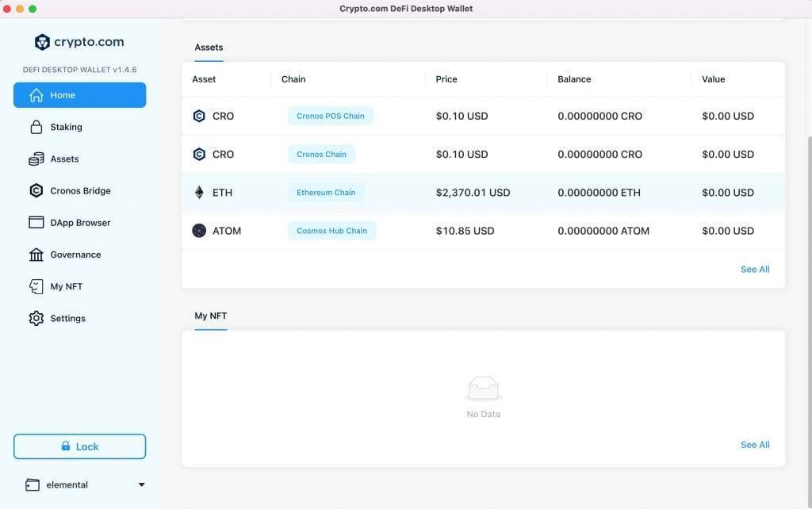Viewport: 812px width, 509px height.
Task: Click $0.00 USD value in ETH row
Action: [728, 193]
